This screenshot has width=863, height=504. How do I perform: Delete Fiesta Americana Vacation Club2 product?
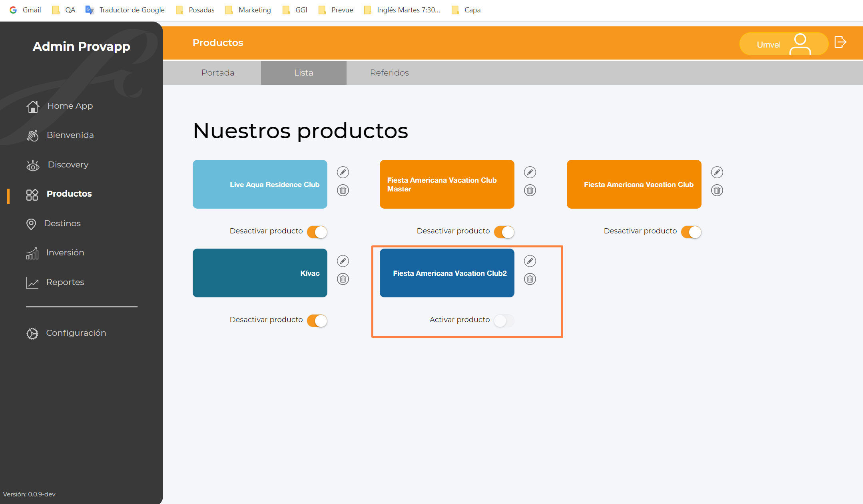tap(530, 279)
